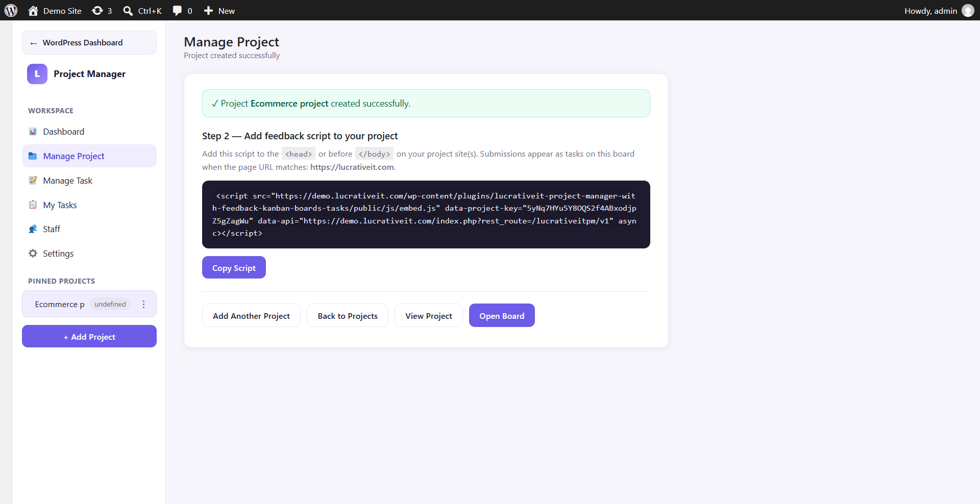Screen dimensions: 980x504
Task: Click Project created successfully subtitle
Action: [232, 56]
